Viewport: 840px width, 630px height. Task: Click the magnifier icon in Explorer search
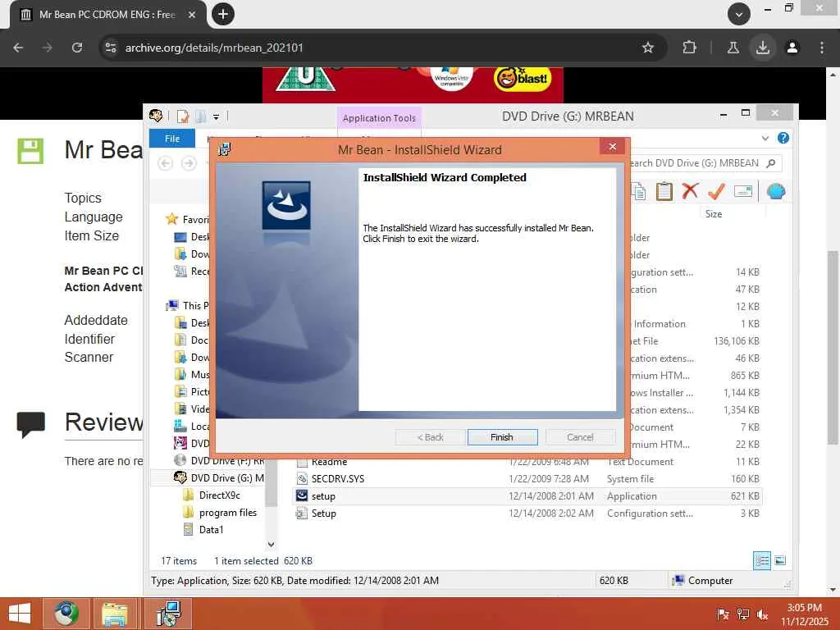click(x=771, y=163)
